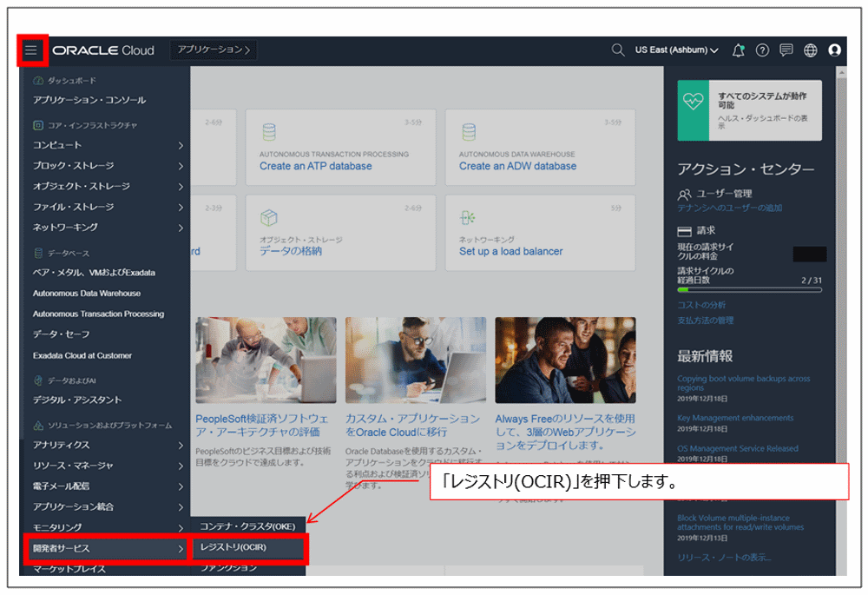Click the help question mark icon
868x595 pixels.
[x=761, y=50]
